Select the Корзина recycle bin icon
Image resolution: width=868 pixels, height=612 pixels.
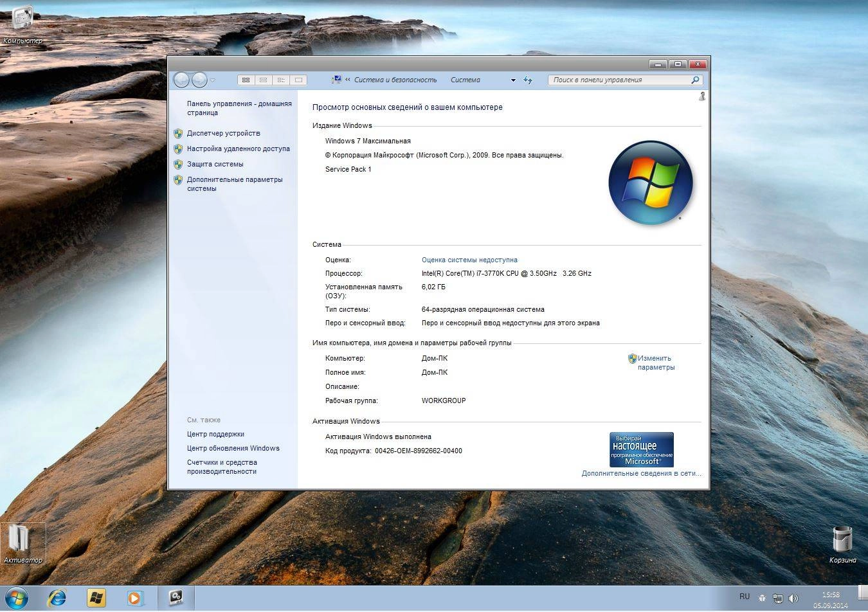(842, 544)
